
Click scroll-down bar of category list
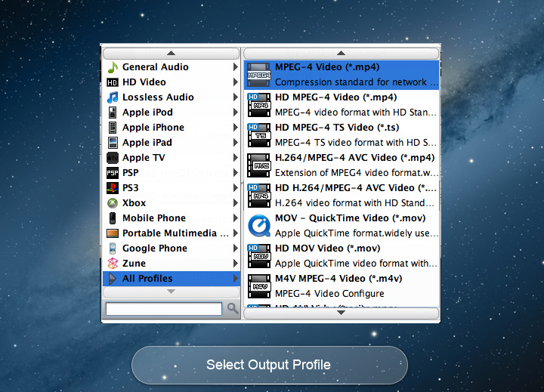(171, 292)
